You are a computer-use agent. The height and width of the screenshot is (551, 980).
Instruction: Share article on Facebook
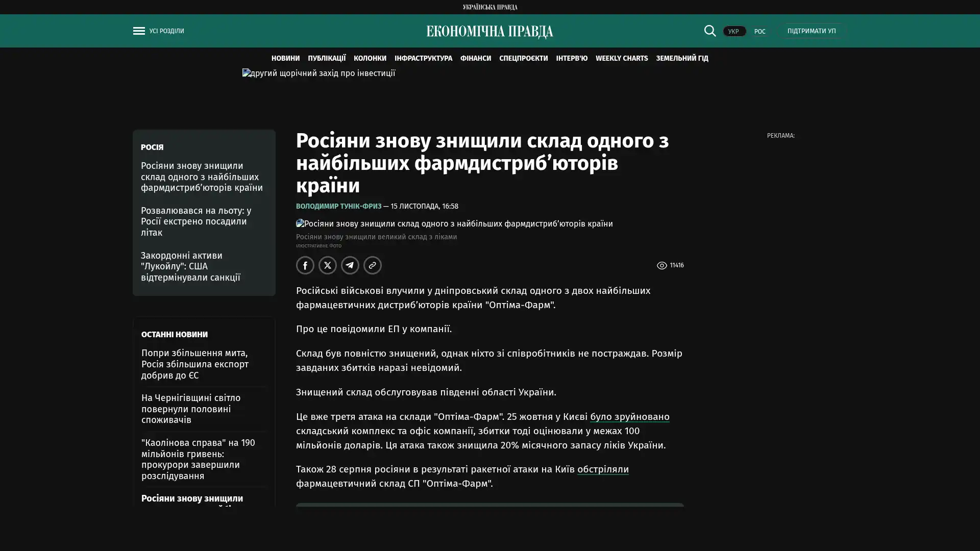[305, 265]
